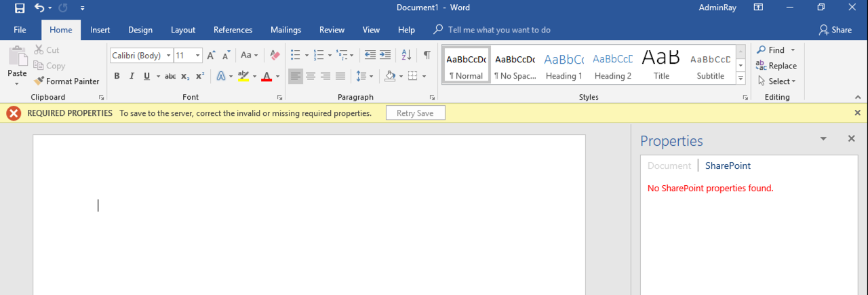This screenshot has height=295, width=868.
Task: Apply the yellow text highlight color
Action: click(244, 76)
